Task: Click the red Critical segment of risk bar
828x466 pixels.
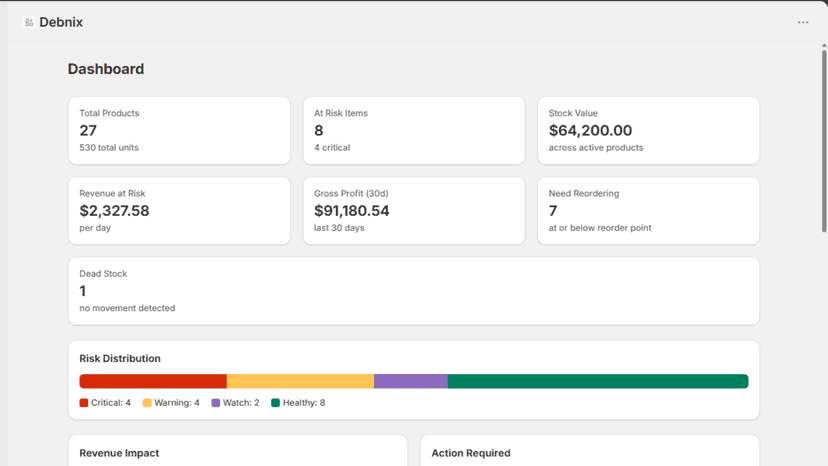Action: click(x=153, y=381)
